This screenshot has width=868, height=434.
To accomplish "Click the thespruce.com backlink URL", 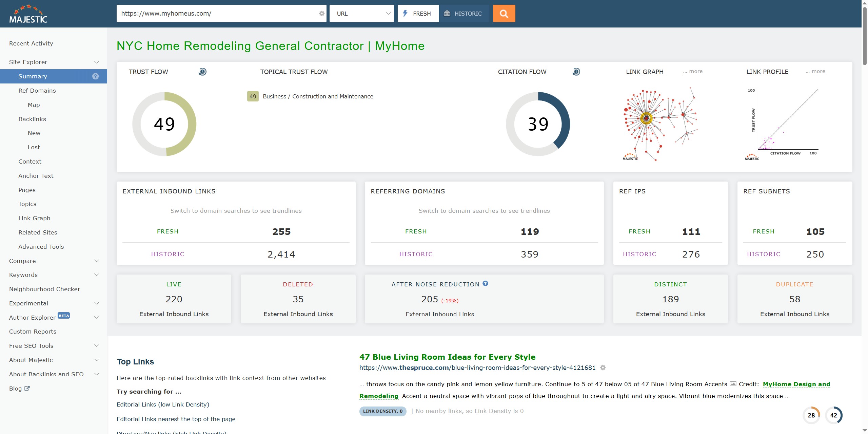I will pos(477,367).
